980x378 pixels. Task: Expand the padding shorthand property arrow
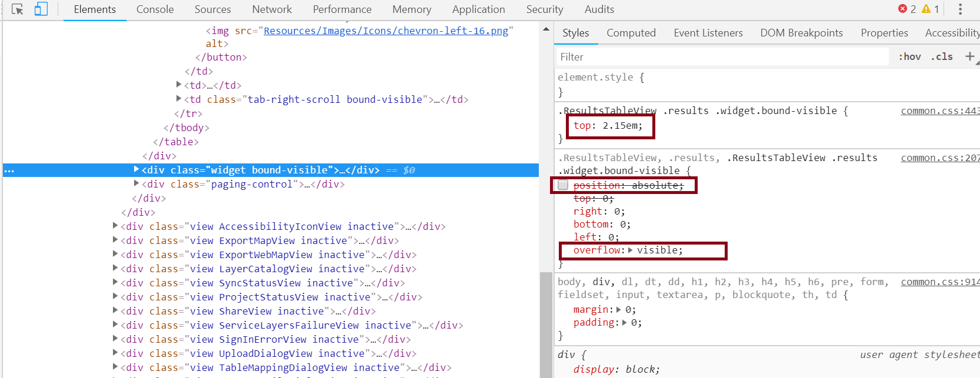click(x=625, y=323)
